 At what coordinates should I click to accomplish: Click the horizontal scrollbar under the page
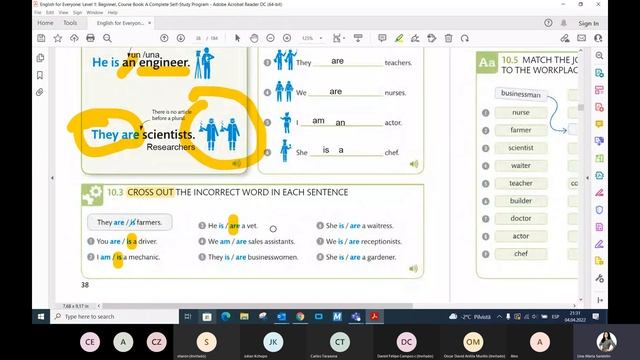coord(258,305)
